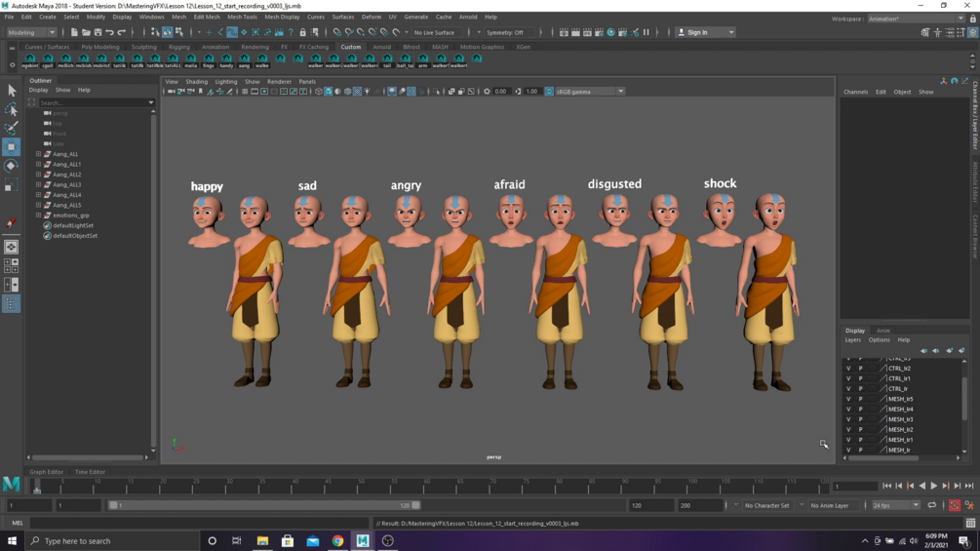Run the 'tail' custom shelf script
The height and width of the screenshot is (551, 980).
click(387, 60)
